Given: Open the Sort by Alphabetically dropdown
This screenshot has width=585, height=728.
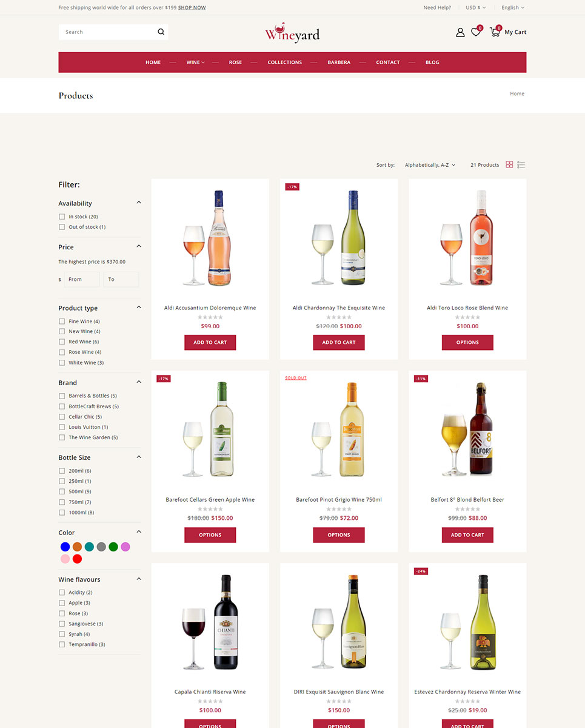Looking at the screenshot, I should pyautogui.click(x=430, y=165).
